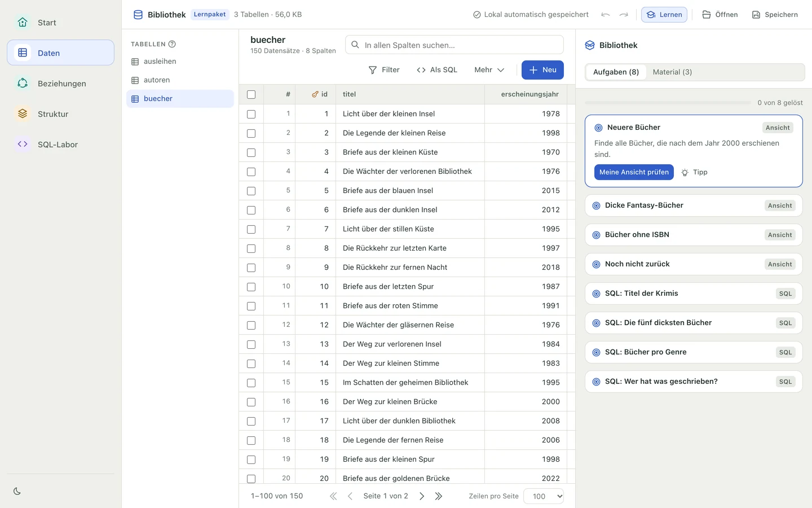Click Meine Ansicht prüfen button
This screenshot has width=812, height=508.
pyautogui.click(x=634, y=172)
